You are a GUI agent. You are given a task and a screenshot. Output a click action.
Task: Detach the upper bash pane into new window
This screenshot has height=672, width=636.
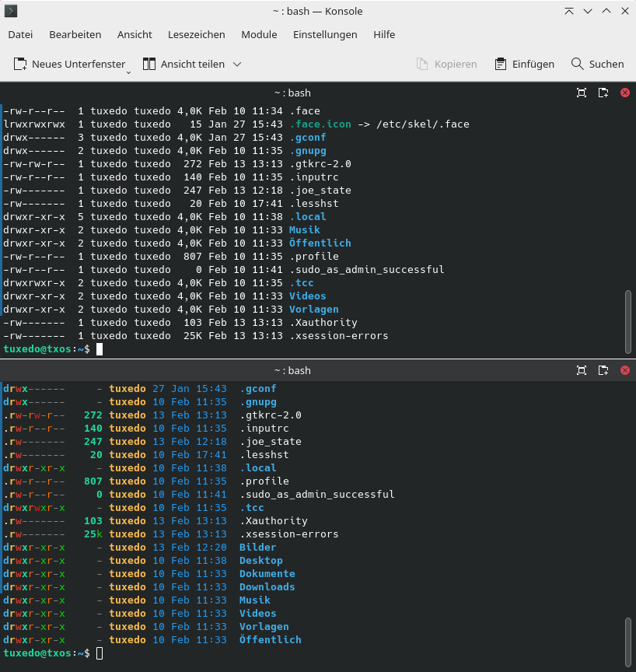[x=603, y=93]
